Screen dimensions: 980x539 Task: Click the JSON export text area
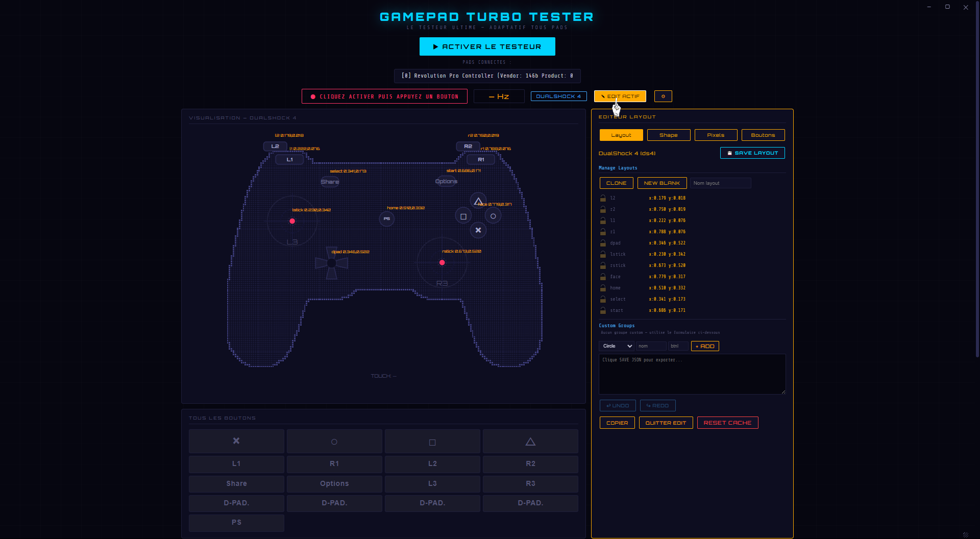pyautogui.click(x=692, y=374)
